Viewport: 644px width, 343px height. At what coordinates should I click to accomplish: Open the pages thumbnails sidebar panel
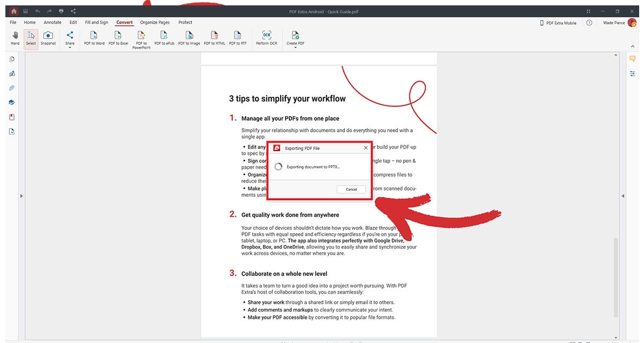point(12,59)
